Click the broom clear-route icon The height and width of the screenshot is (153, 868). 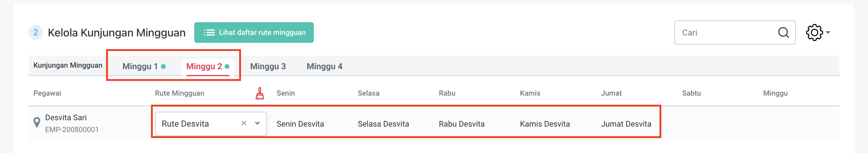tap(259, 93)
